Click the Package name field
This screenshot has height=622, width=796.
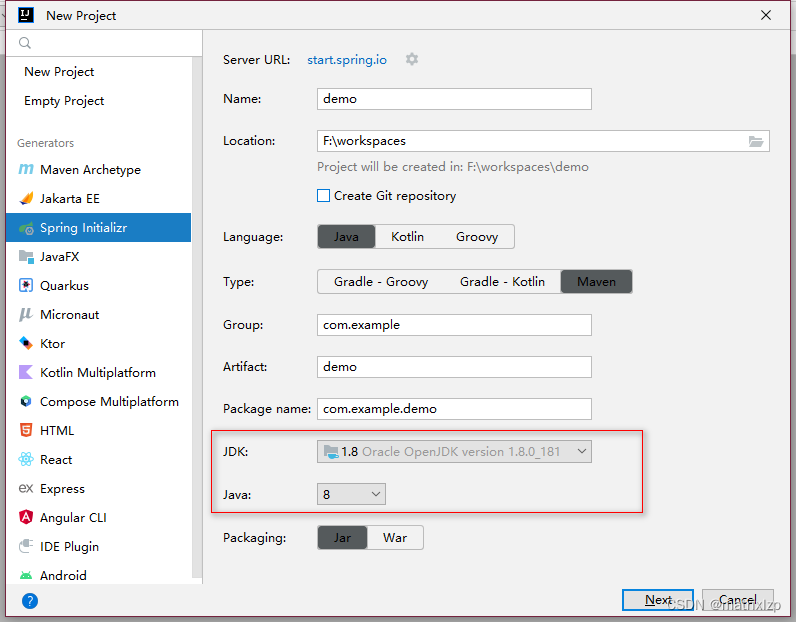(x=454, y=409)
